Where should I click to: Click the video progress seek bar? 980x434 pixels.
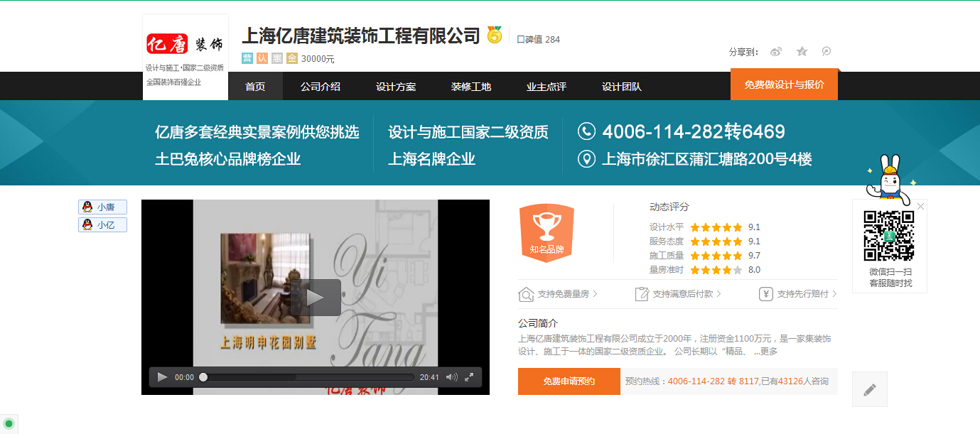point(308,377)
